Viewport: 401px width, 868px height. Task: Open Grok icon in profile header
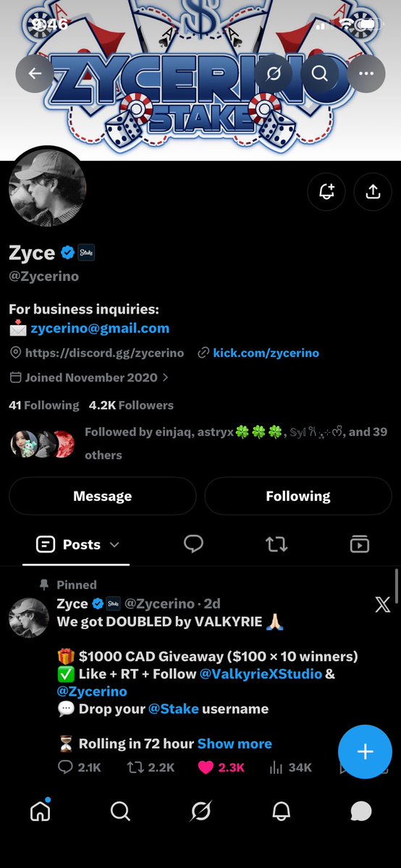(x=274, y=73)
